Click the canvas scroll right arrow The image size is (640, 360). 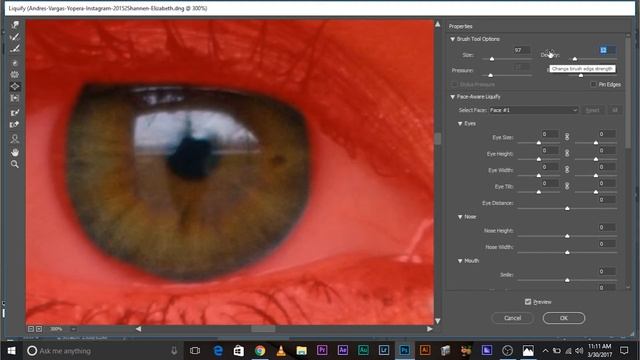pyautogui.click(x=429, y=329)
